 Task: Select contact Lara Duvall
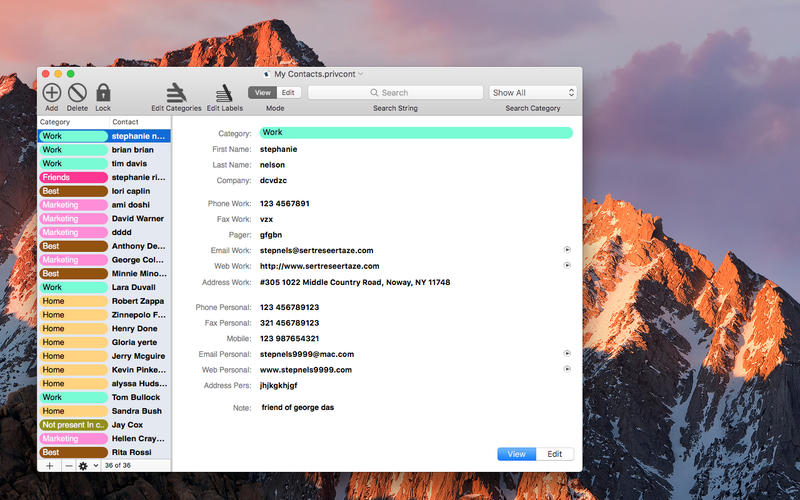[134, 287]
